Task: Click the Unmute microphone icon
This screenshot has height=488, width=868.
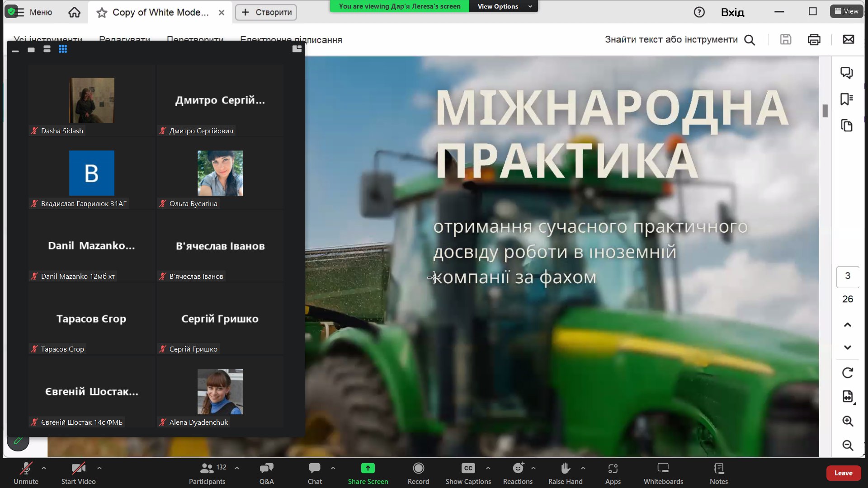Action: click(26, 469)
